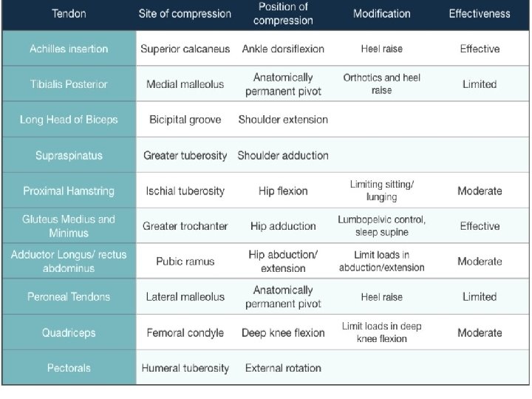Image resolution: width=532 pixels, height=399 pixels.
Task: Select the Site of compression header
Action: 185,14
